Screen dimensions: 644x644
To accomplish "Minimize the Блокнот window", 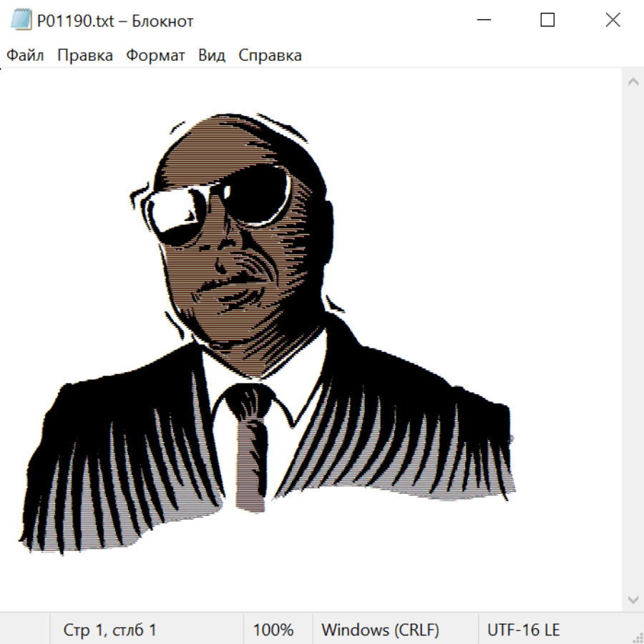I will [x=482, y=21].
